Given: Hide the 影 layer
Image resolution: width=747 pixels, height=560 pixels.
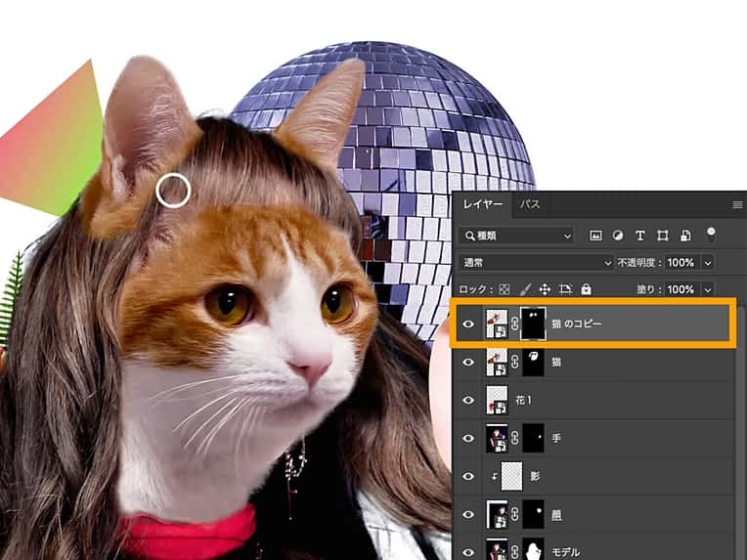Looking at the screenshot, I should [468, 476].
